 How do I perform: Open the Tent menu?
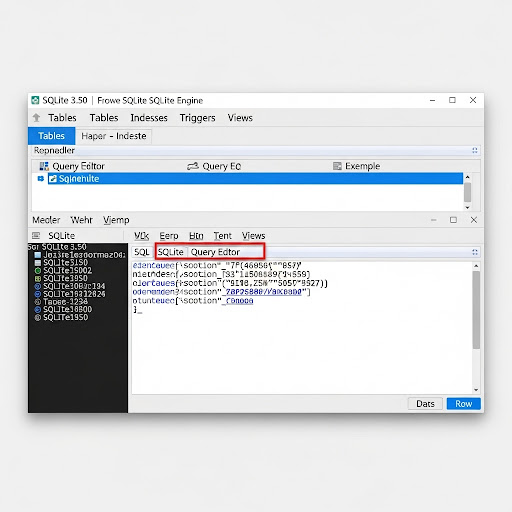coord(222,236)
